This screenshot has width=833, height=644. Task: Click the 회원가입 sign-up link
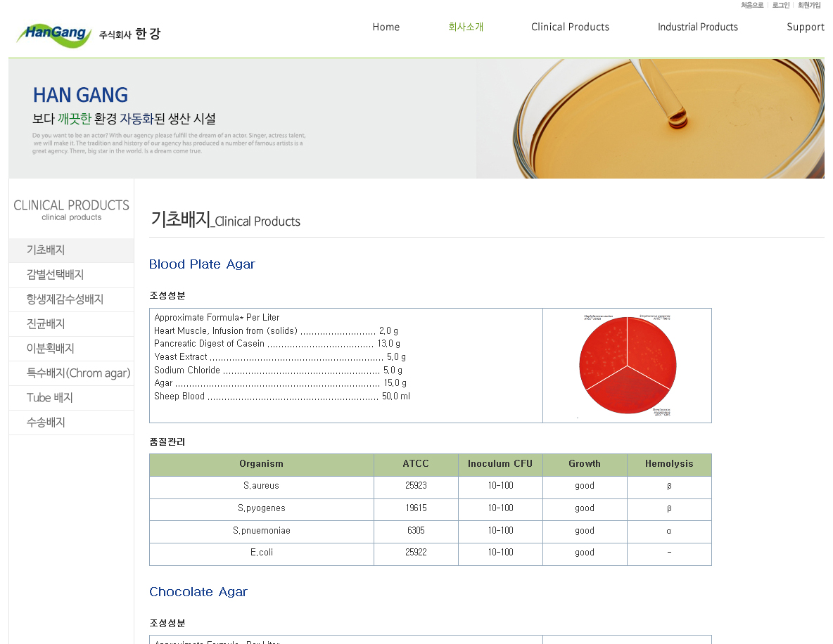809,6
